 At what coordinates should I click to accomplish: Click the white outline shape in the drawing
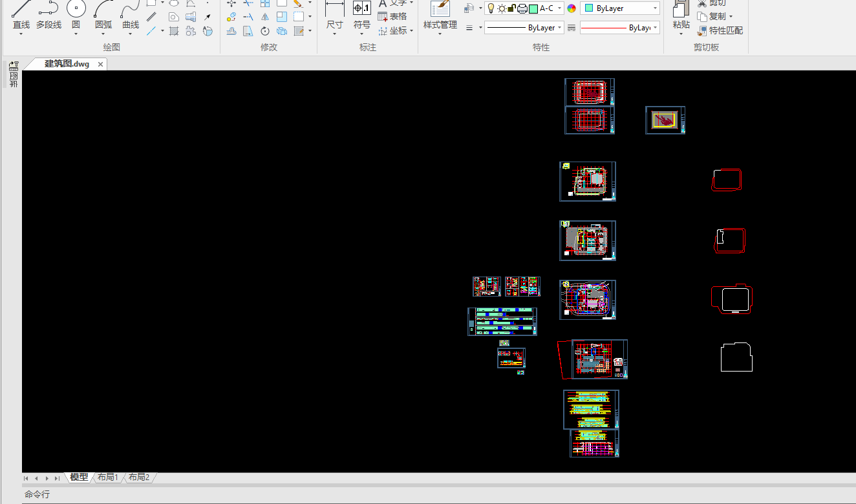[736, 357]
